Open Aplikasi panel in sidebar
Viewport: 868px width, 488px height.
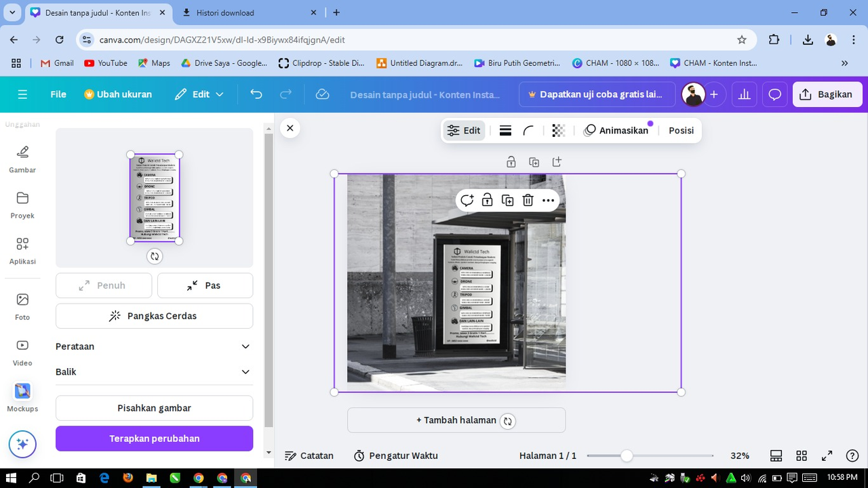22,251
